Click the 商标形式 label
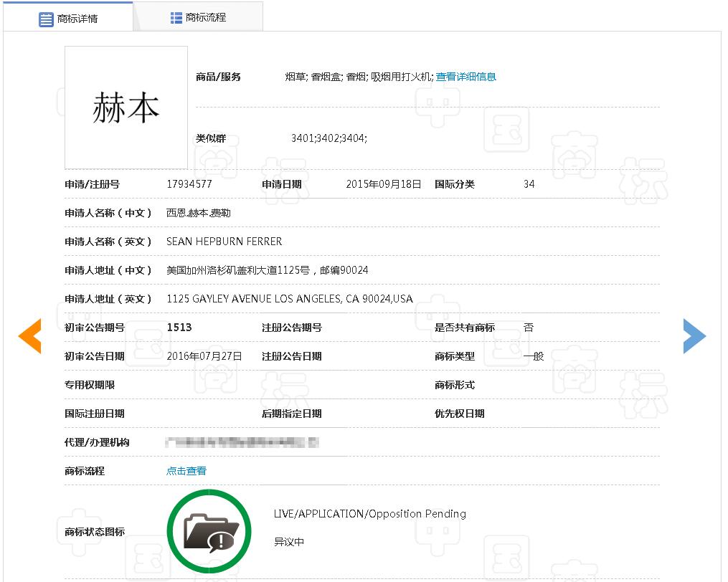The height and width of the screenshot is (582, 728). click(x=455, y=385)
